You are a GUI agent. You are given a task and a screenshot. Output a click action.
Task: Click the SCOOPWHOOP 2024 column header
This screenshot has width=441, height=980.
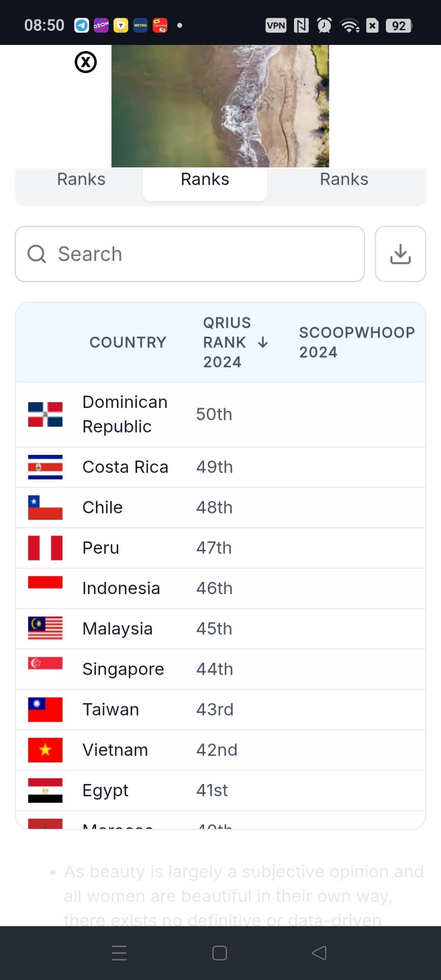pos(357,342)
